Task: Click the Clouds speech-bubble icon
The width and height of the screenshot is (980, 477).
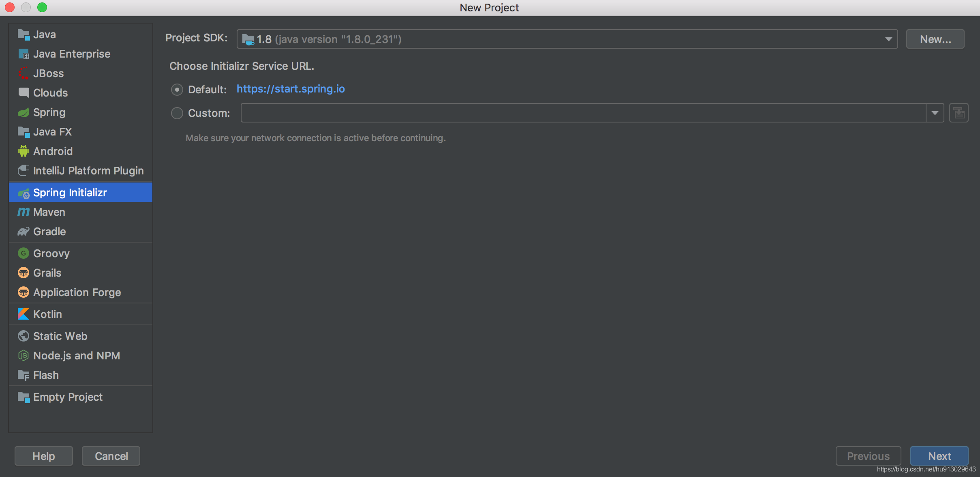Action: click(x=24, y=93)
